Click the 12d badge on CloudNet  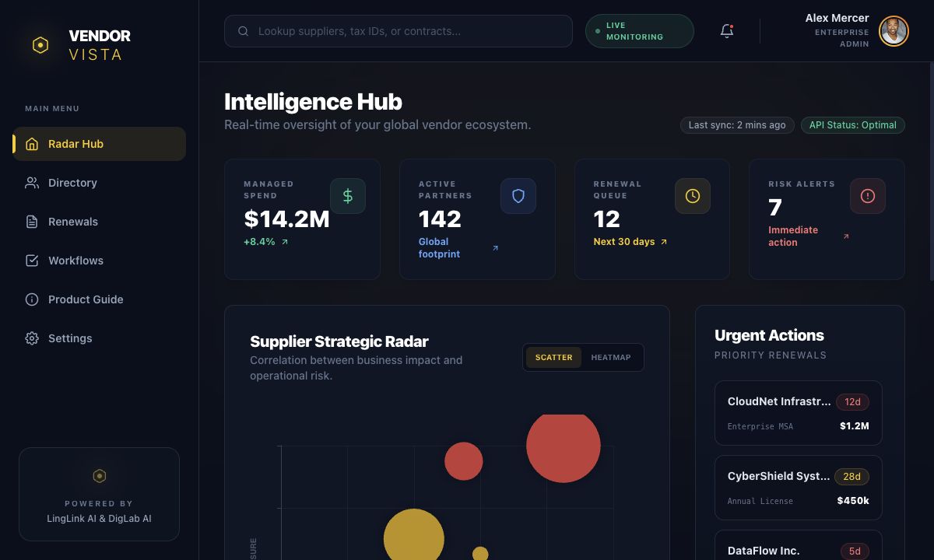click(852, 402)
